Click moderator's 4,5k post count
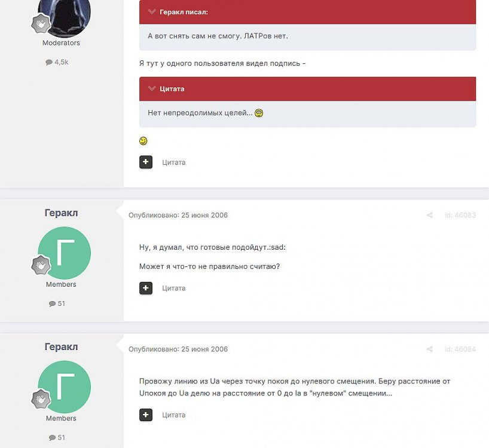Viewport: 489px width, 448px height. click(57, 62)
